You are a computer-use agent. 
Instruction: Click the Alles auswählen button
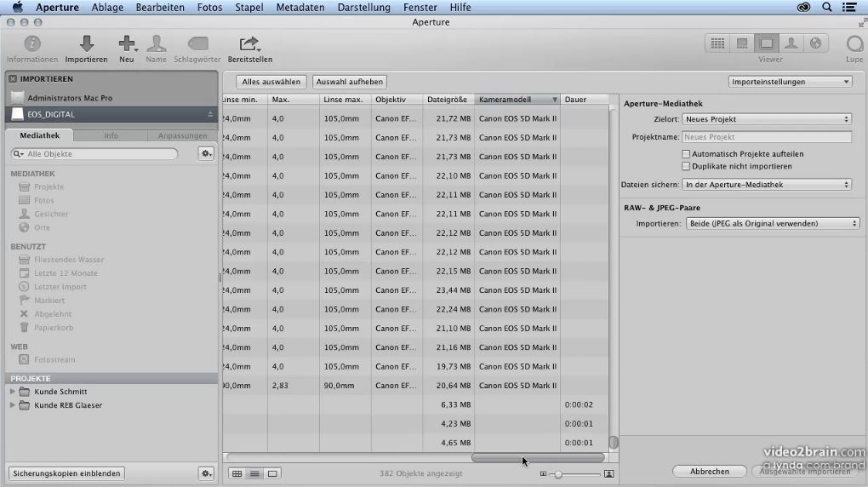coord(271,82)
